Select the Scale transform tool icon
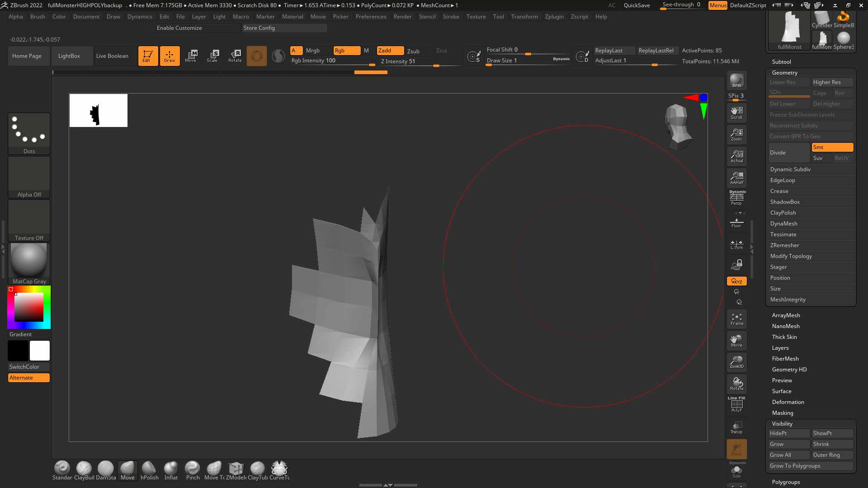The height and width of the screenshot is (488, 868). [212, 56]
